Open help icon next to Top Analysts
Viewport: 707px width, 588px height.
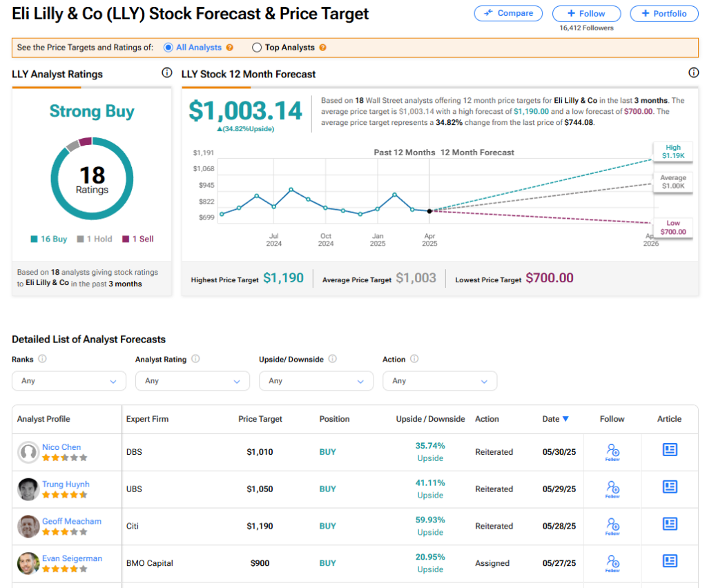tap(323, 48)
